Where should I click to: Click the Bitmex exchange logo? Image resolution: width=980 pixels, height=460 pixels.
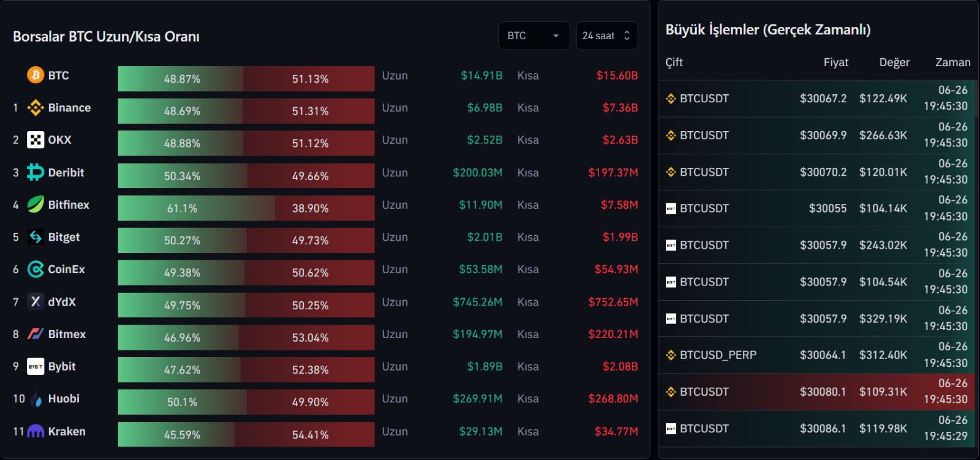point(36,334)
